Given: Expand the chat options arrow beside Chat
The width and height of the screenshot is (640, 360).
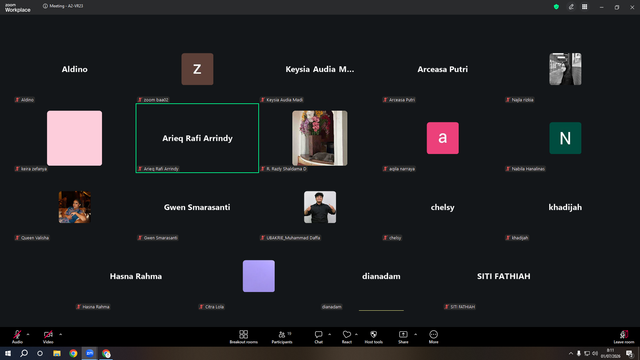Looking at the screenshot, I should (x=329, y=334).
